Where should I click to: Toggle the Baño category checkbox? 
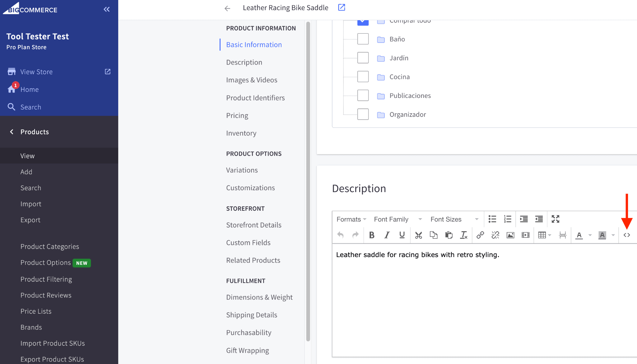point(363,39)
